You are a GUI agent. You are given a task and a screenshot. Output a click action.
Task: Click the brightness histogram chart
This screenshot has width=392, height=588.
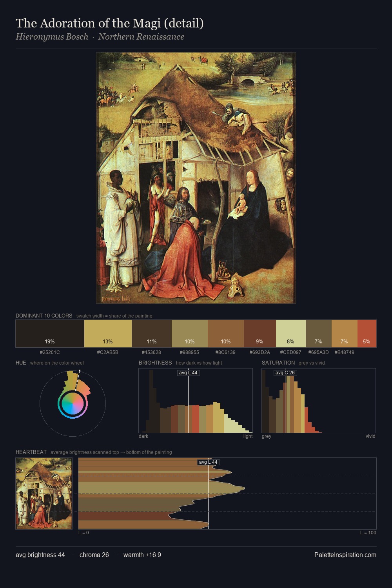[196, 401]
